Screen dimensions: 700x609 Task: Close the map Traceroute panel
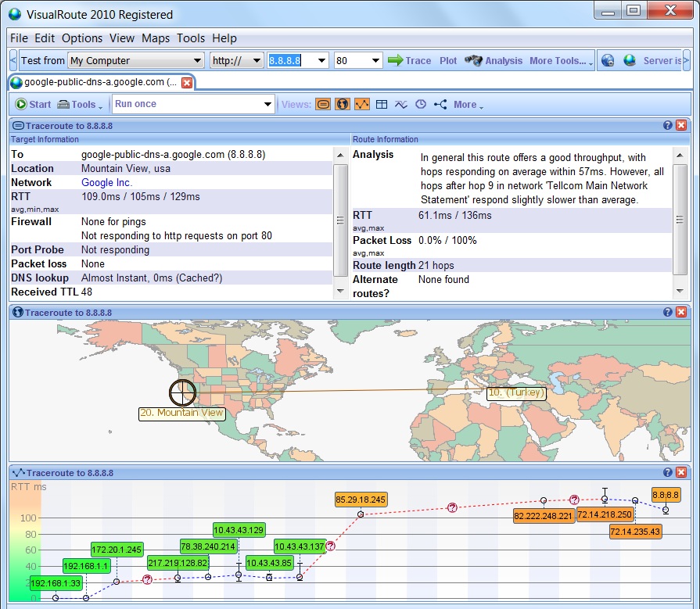(x=681, y=312)
